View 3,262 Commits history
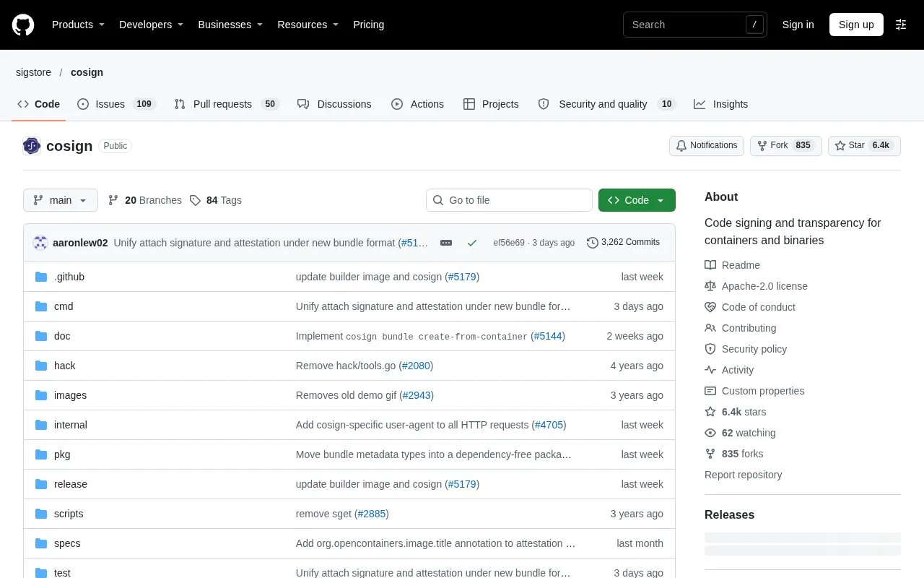 623,243
